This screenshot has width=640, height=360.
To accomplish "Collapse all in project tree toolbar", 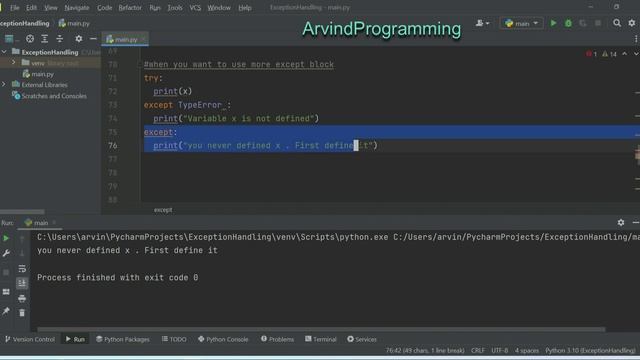I will (60, 39).
